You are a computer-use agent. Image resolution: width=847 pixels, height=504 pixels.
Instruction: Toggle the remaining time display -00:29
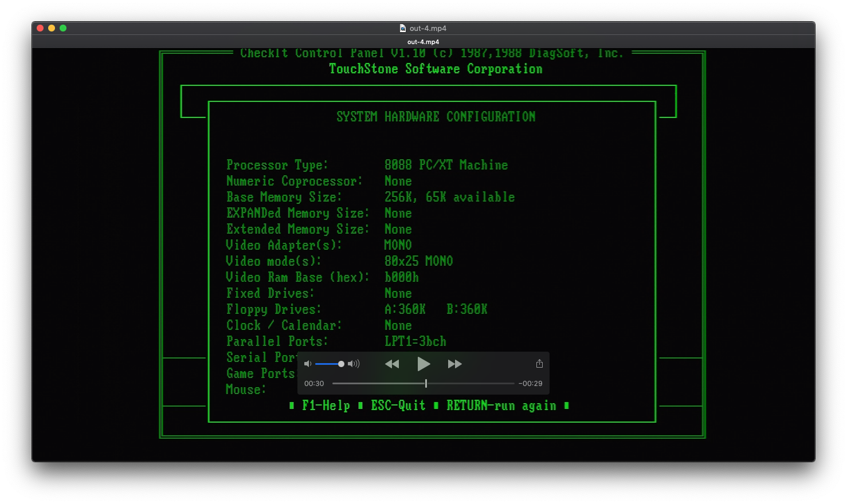531,384
